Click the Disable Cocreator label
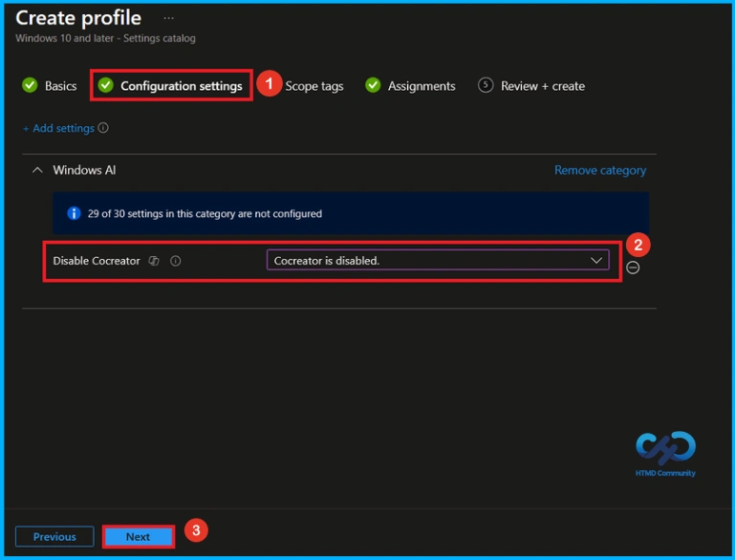Viewport: 735px width, 560px height. (x=97, y=261)
